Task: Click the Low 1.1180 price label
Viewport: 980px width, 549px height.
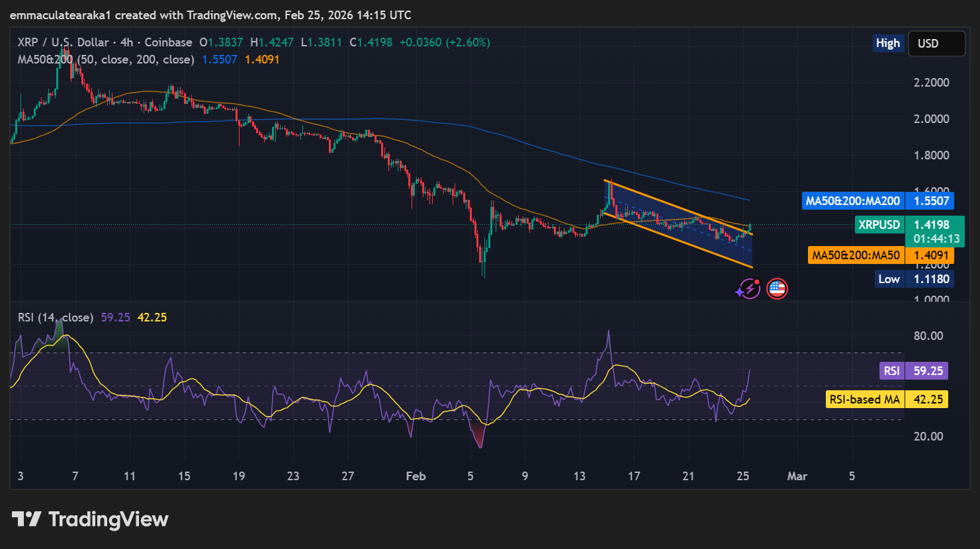Action: coord(913,279)
